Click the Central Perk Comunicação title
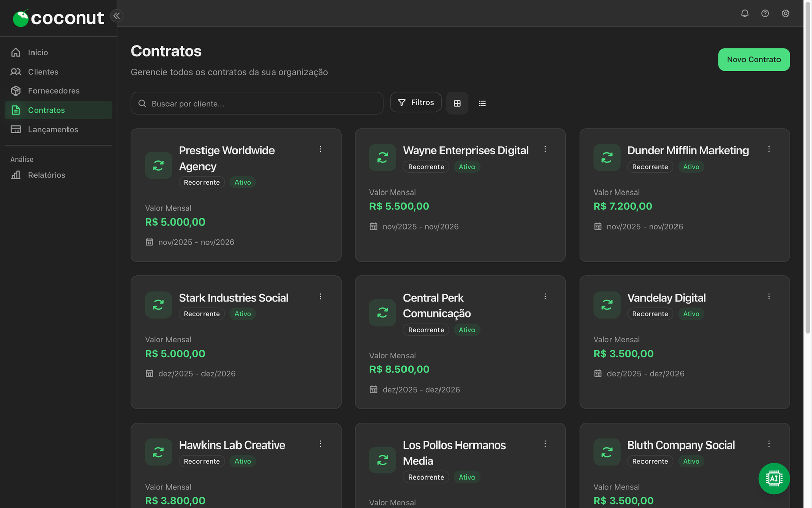 point(437,306)
